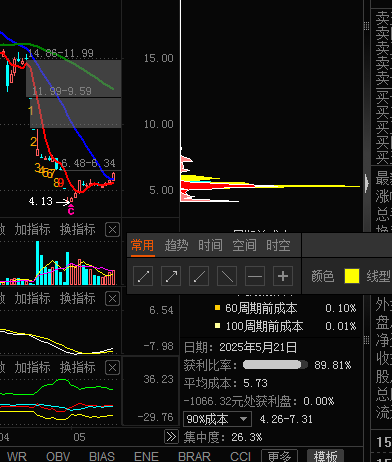Select the line segment drawing tool
Image resolution: width=392 pixels, height=462 pixels.
pyautogui.click(x=143, y=276)
